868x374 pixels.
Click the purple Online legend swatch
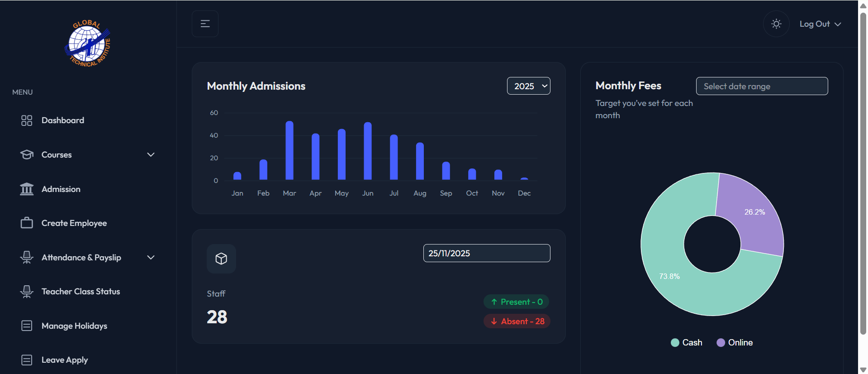click(x=721, y=343)
